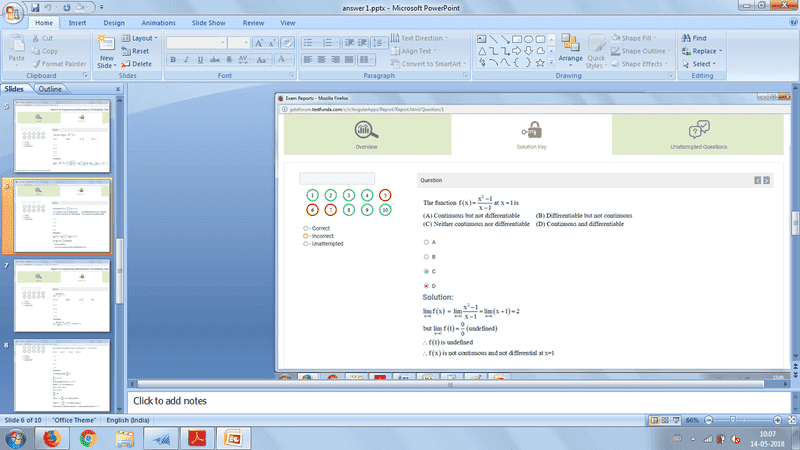The image size is (800, 450).
Task: Select answer option C radio button
Action: pos(428,271)
